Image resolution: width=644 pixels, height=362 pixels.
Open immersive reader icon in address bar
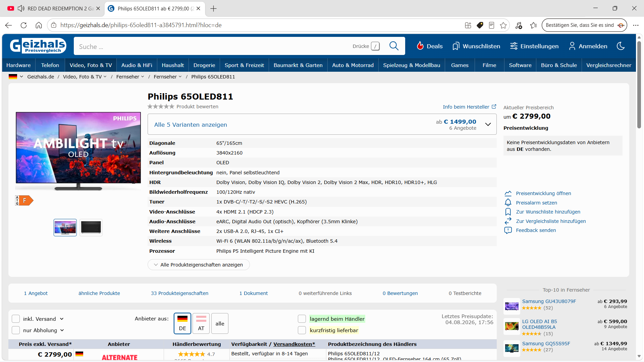pos(491,25)
